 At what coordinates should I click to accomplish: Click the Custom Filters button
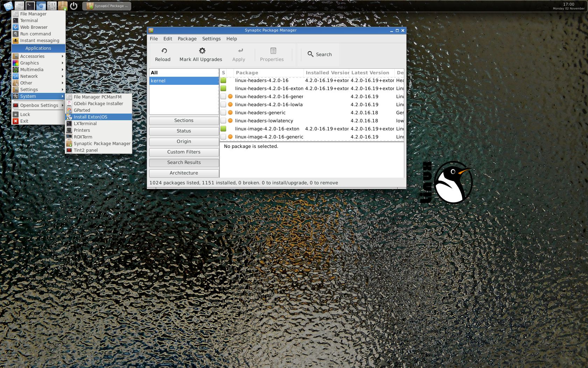click(x=184, y=152)
